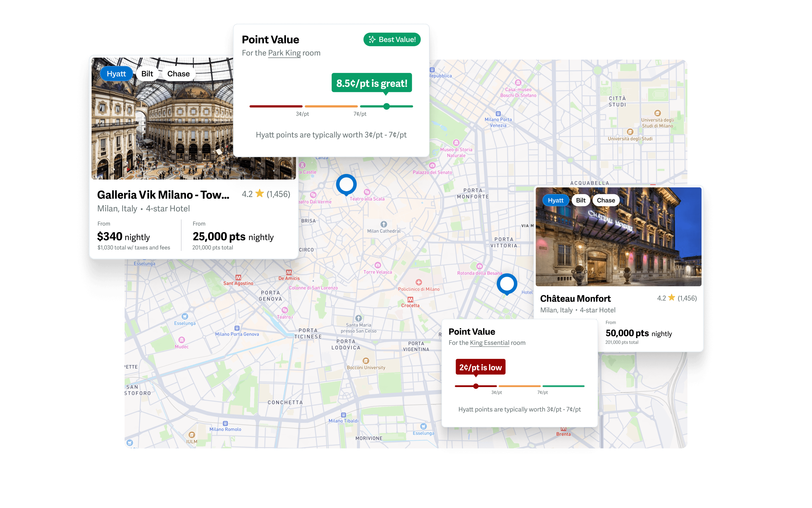Image resolution: width=812 pixels, height=508 pixels.
Task: Select the Hyatt tag on Château Monfort card
Action: click(x=555, y=200)
